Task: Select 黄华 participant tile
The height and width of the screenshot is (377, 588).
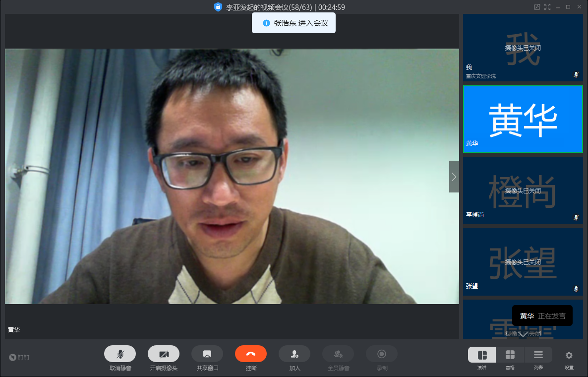Action: pos(523,119)
